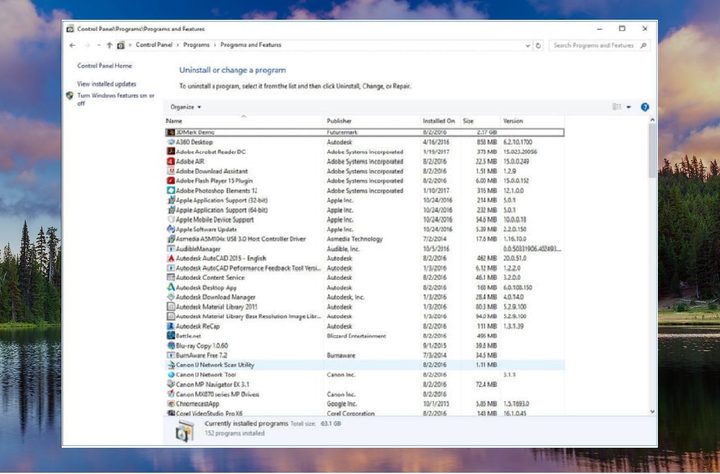
Task: Click the Autodesk Desktop App icon
Action: coord(171,287)
